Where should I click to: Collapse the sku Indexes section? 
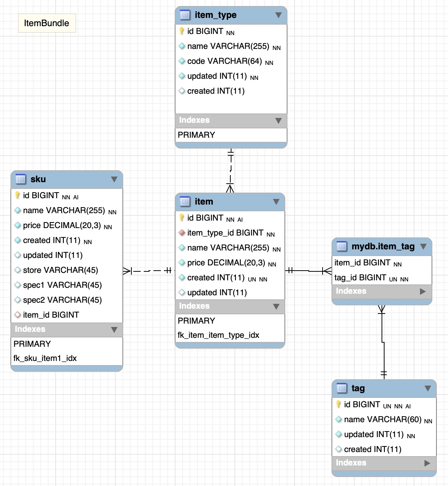[114, 330]
